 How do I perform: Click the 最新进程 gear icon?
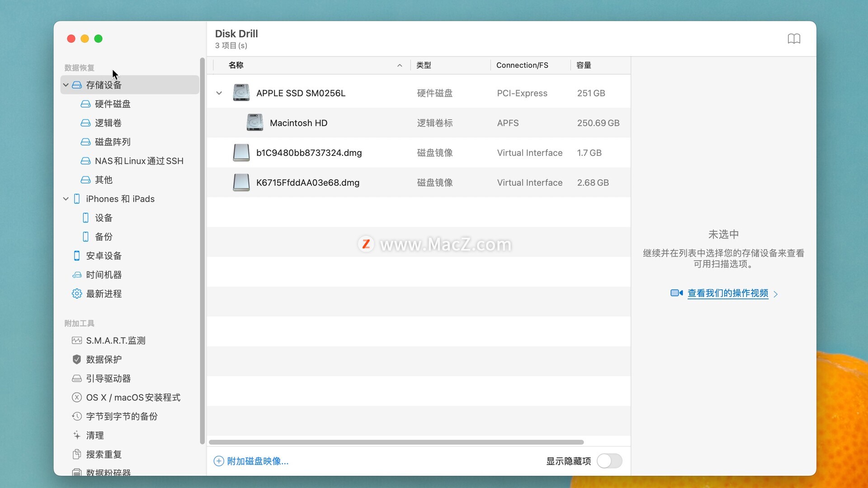(x=77, y=294)
